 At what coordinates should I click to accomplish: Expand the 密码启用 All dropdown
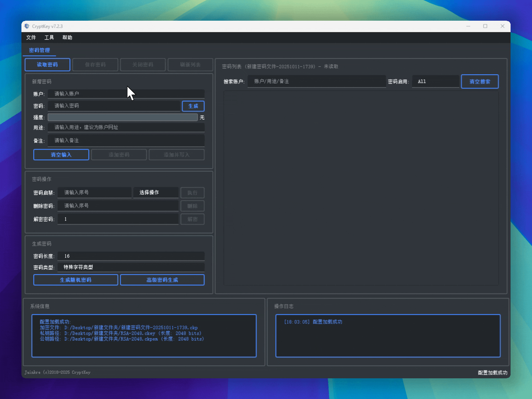436,82
